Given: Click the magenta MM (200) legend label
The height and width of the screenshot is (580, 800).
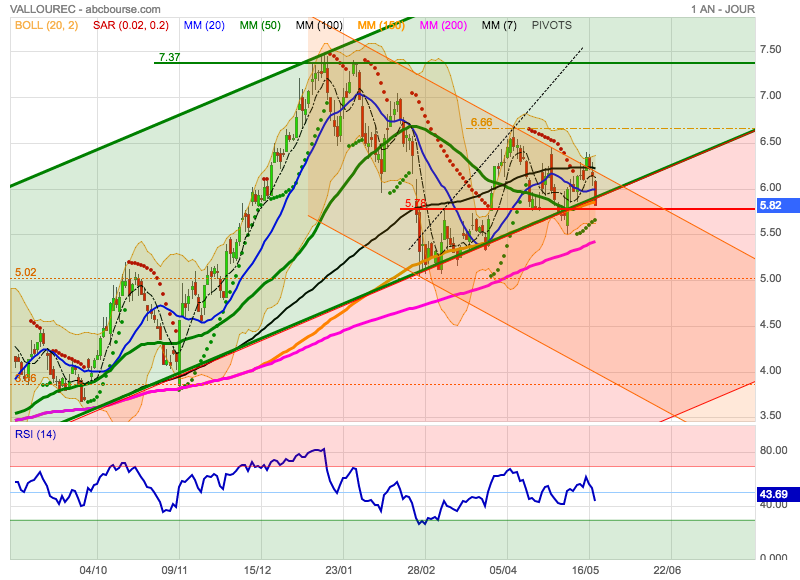Looking at the screenshot, I should click(x=443, y=25).
